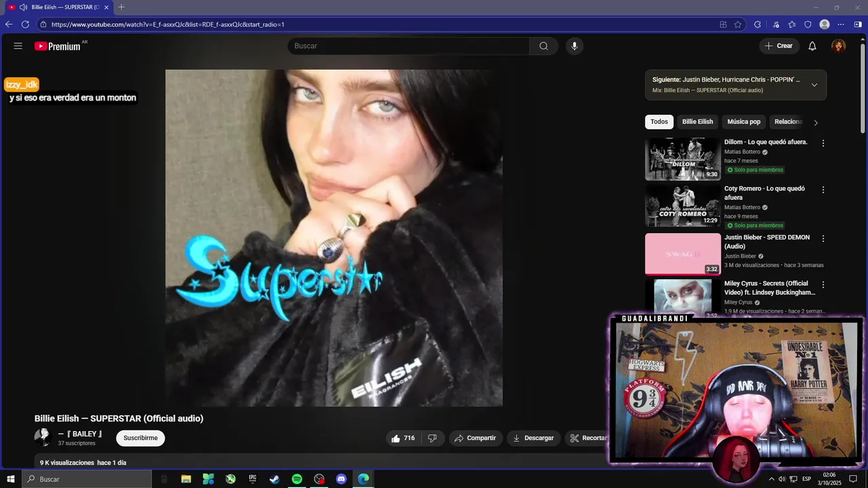Click the Descargar button
The image size is (868, 488).
pyautogui.click(x=534, y=439)
